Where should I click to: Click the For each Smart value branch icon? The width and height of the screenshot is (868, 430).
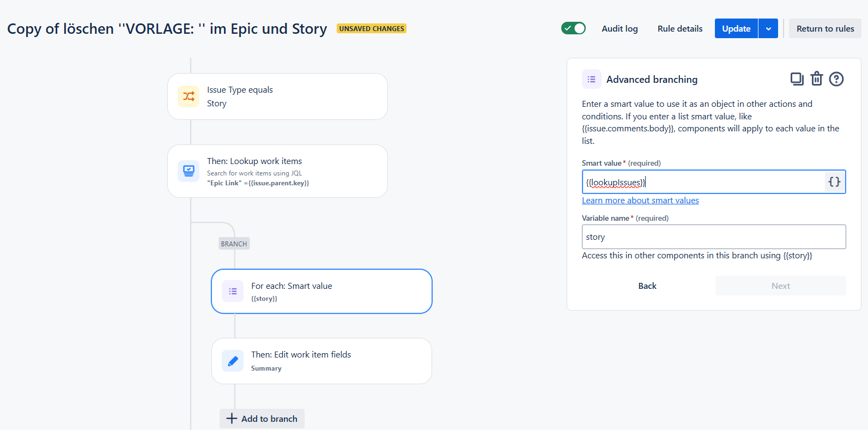click(233, 291)
